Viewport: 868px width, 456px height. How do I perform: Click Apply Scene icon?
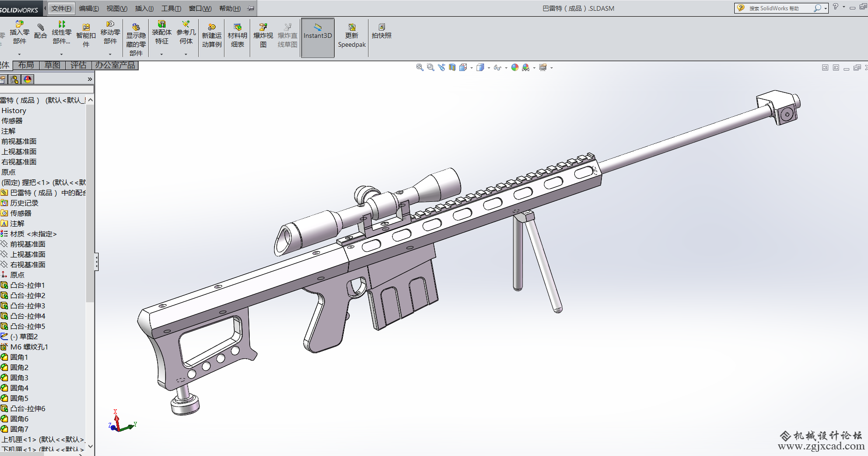click(x=526, y=67)
